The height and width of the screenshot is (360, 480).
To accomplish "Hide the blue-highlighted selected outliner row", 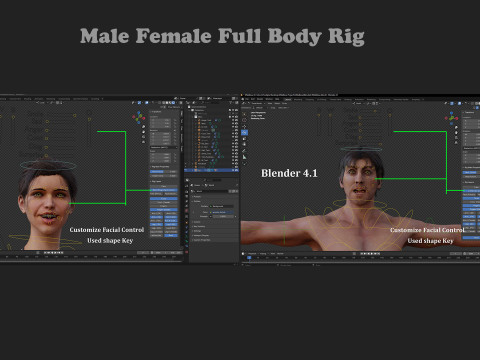I will click(233, 170).
